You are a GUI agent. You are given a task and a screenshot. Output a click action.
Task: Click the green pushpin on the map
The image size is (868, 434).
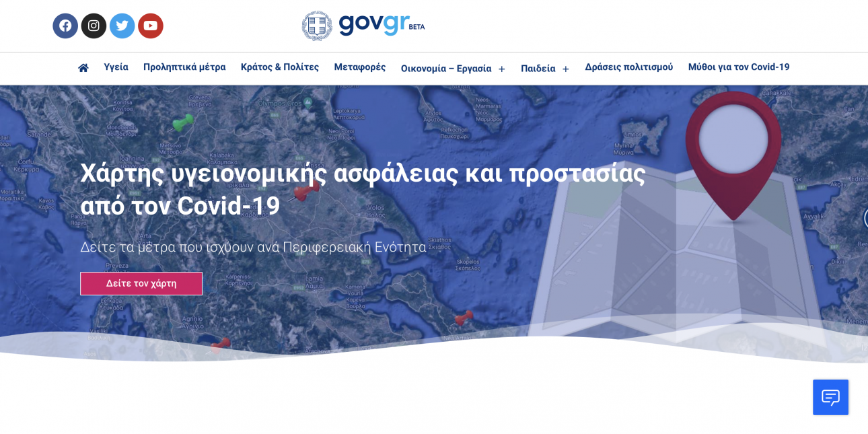[x=182, y=122]
